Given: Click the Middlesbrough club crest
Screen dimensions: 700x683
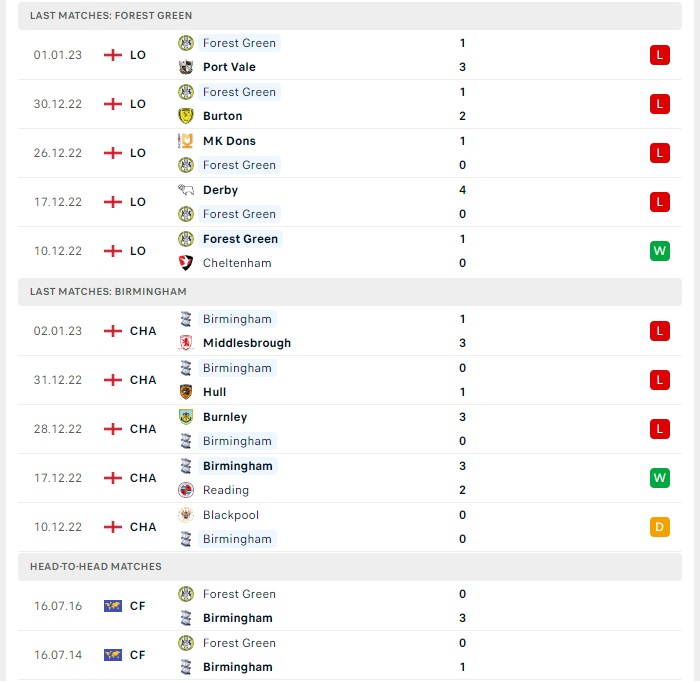Looking at the screenshot, I should [186, 343].
